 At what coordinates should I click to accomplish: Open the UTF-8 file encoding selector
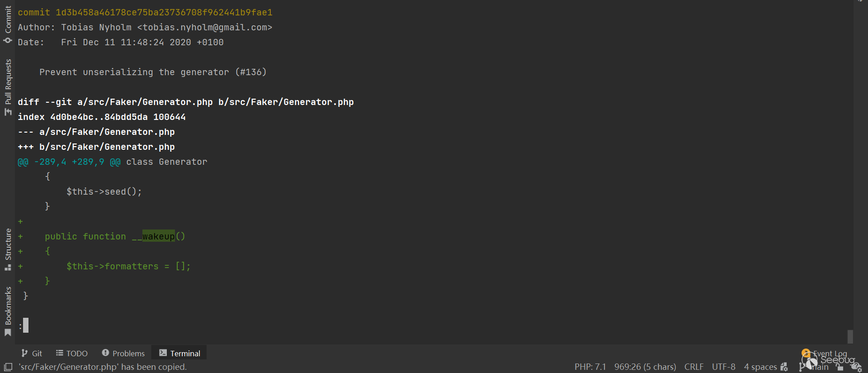click(x=723, y=367)
